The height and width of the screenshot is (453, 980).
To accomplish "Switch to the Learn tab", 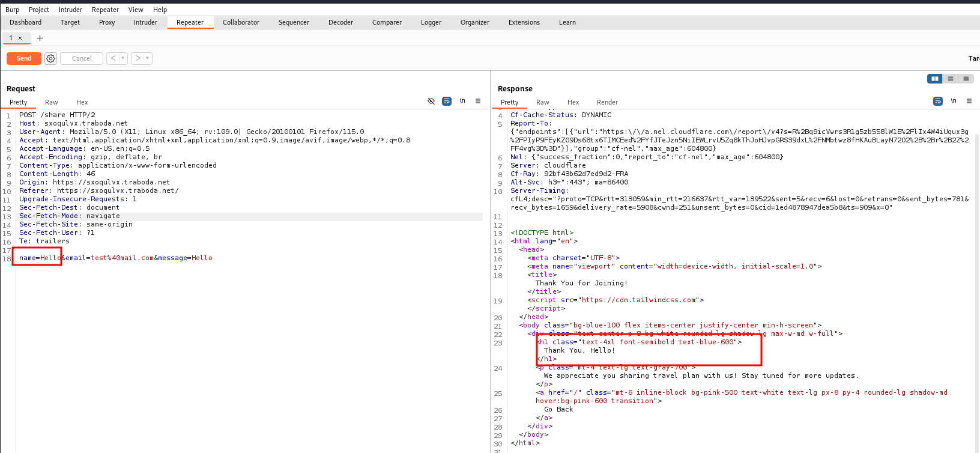I will click(567, 22).
